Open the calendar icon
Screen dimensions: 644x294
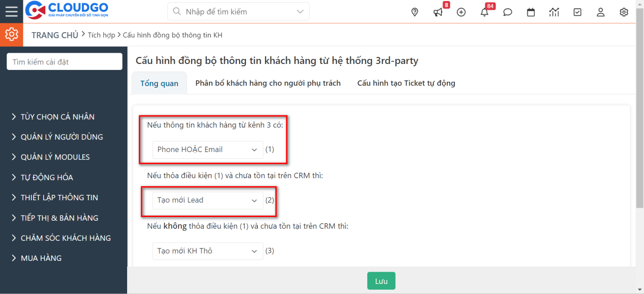[531, 13]
